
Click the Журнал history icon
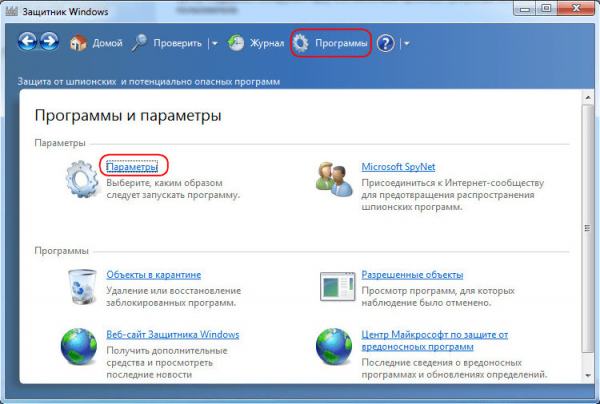click(236, 43)
